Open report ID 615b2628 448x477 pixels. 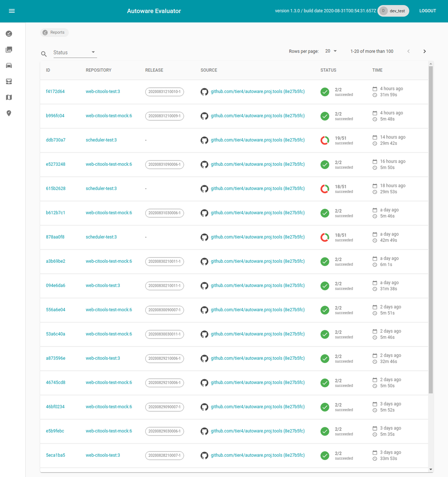[x=56, y=188]
